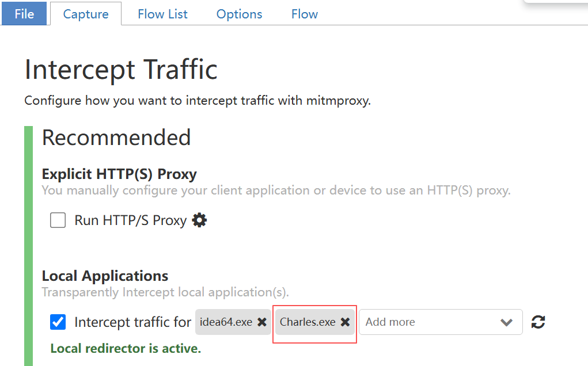Click the Run HTTP/S Proxy label
The image size is (588, 366).
131,220
